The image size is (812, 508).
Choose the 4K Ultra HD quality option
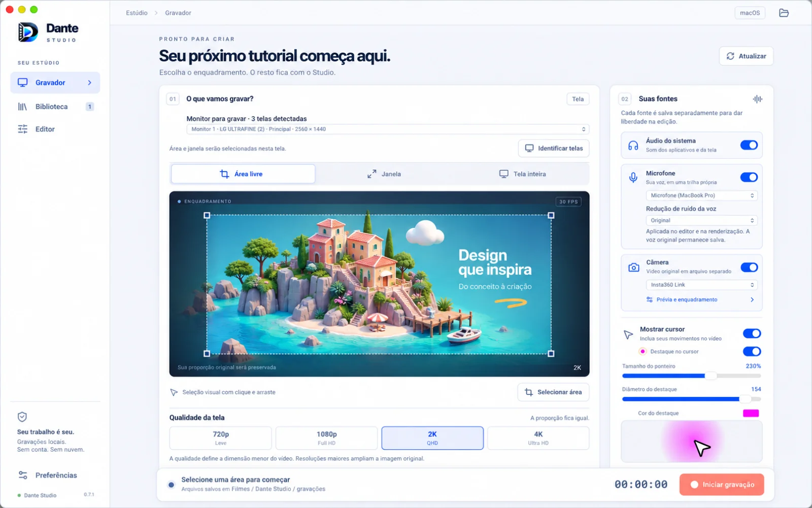point(538,438)
